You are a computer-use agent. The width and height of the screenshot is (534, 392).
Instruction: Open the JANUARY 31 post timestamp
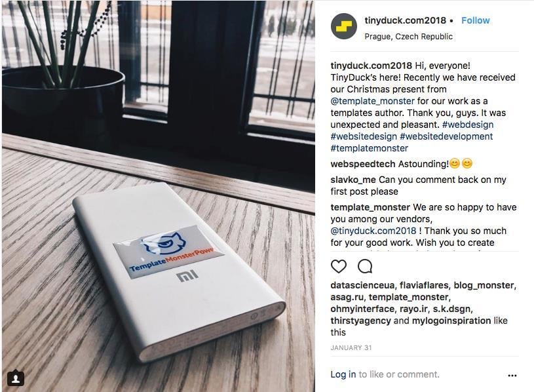tap(351, 347)
